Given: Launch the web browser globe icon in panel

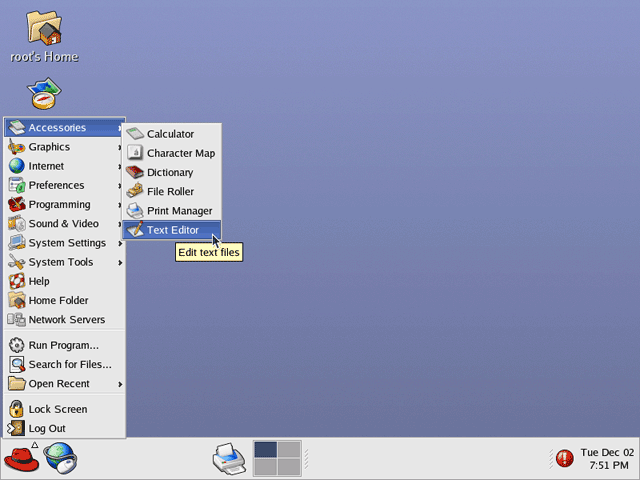Looking at the screenshot, I should pyautogui.click(x=60, y=458).
